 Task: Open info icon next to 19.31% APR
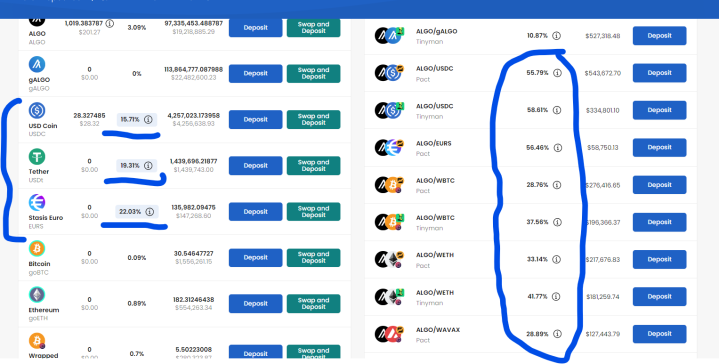pyautogui.click(x=148, y=165)
